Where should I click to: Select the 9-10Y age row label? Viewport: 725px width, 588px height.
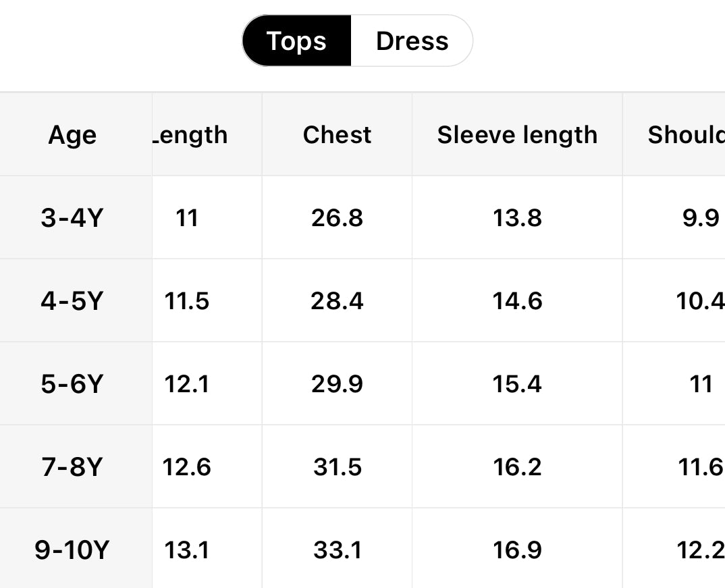pyautogui.click(x=71, y=550)
